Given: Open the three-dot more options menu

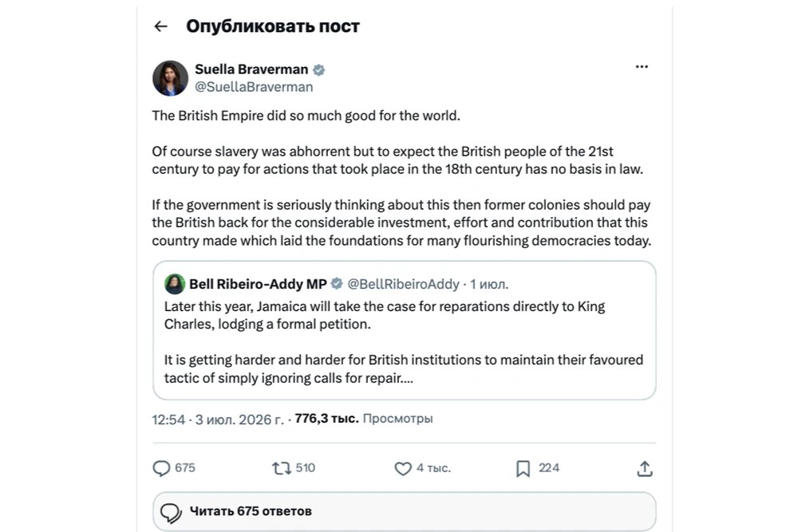Looking at the screenshot, I should pyautogui.click(x=642, y=67).
